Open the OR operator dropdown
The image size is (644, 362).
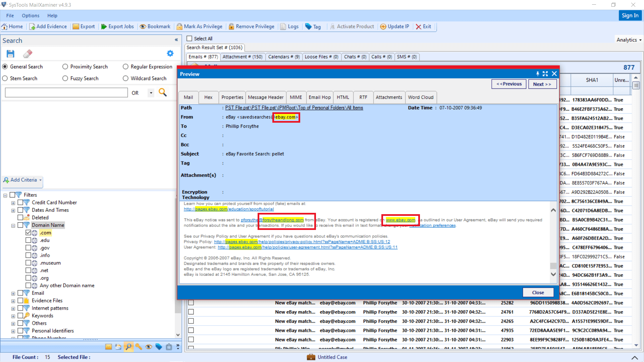[x=151, y=93]
